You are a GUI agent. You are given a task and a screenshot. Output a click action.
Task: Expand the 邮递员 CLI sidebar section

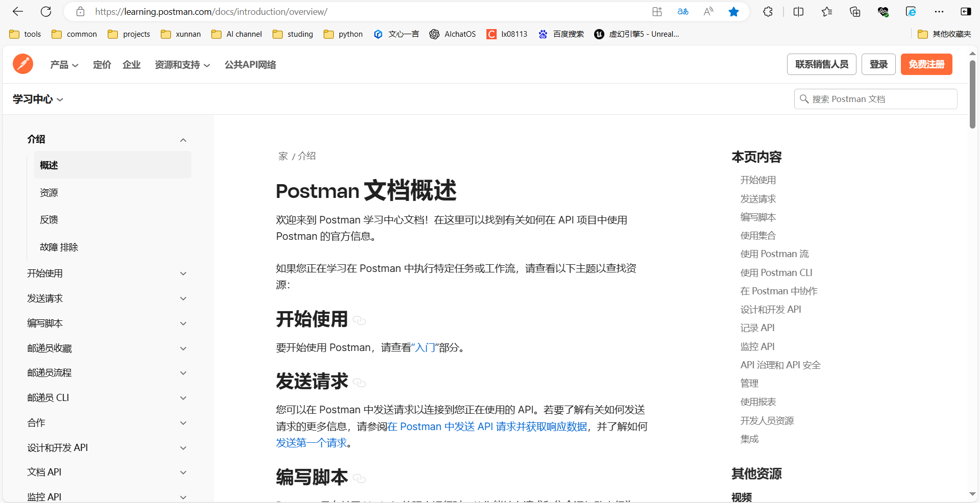[x=183, y=398]
